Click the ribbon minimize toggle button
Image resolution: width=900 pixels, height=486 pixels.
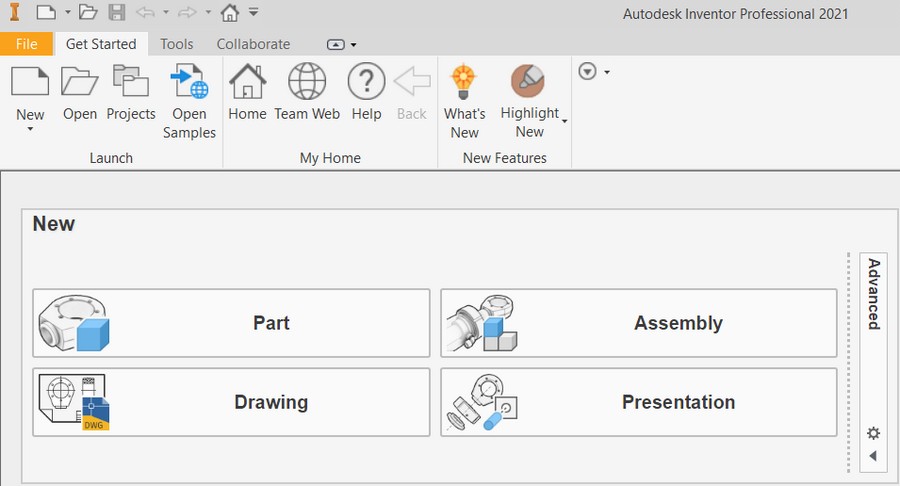[x=336, y=45]
